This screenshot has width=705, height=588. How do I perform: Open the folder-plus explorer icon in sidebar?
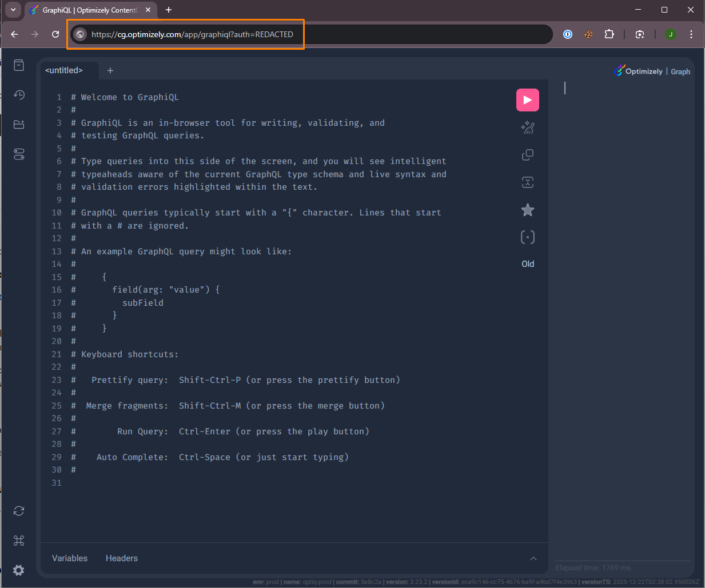[x=19, y=125]
